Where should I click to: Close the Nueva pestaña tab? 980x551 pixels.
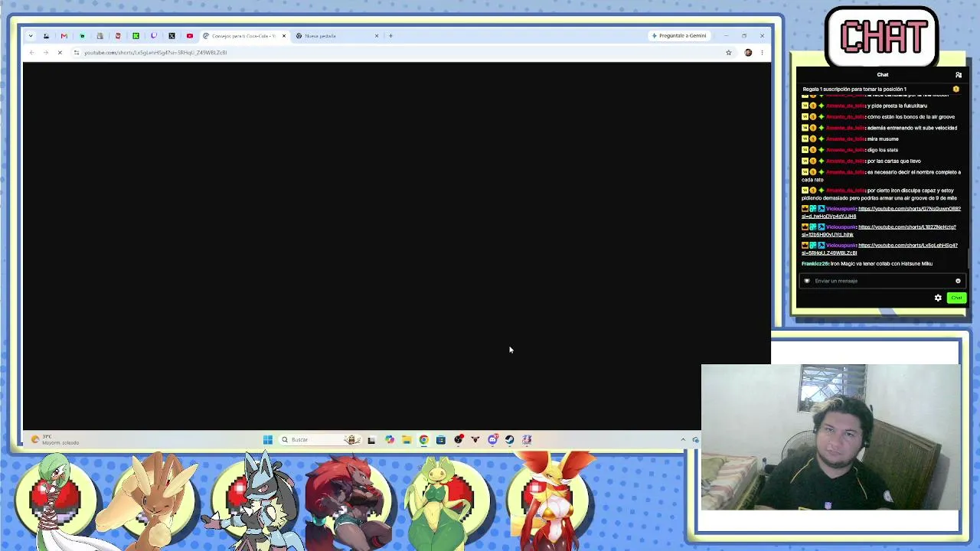click(x=377, y=36)
